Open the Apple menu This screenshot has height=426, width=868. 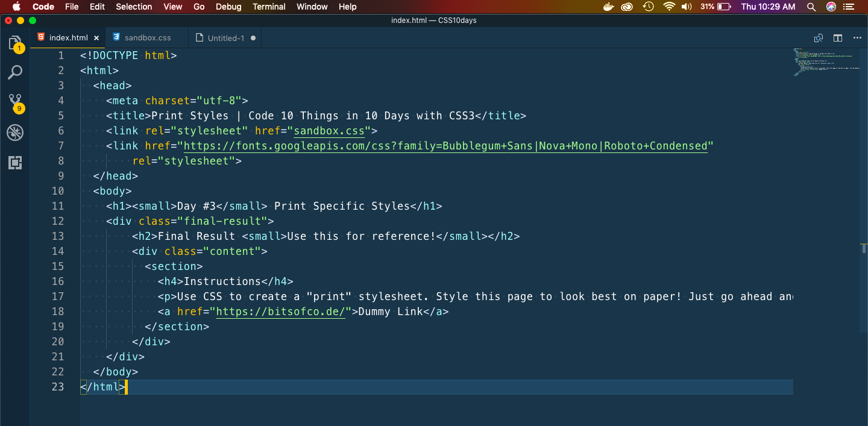16,7
